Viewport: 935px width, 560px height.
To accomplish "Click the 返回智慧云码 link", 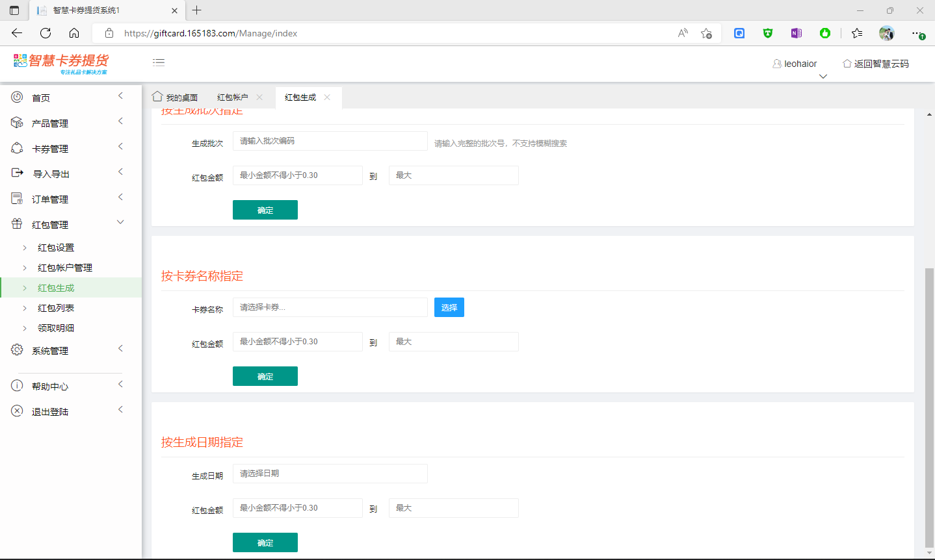I will tap(876, 64).
